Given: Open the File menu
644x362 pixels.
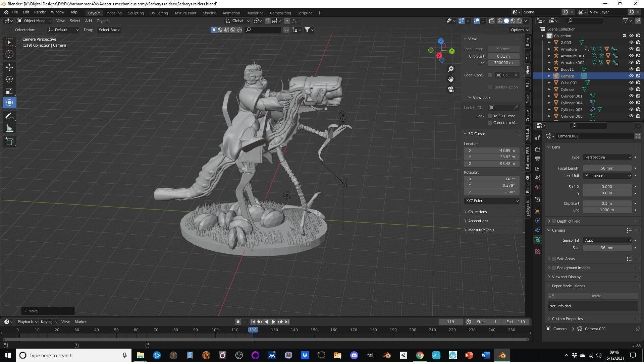Looking at the screenshot, I should coord(15,12).
